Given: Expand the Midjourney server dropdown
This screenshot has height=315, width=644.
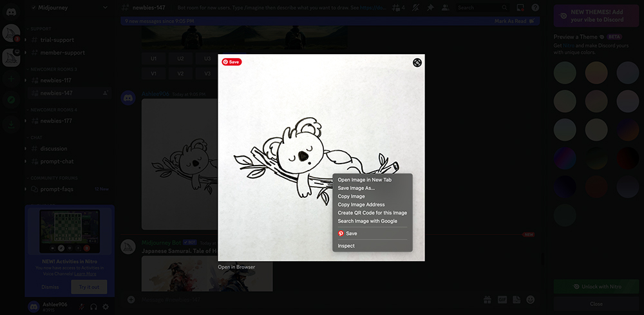Looking at the screenshot, I should point(106,8).
